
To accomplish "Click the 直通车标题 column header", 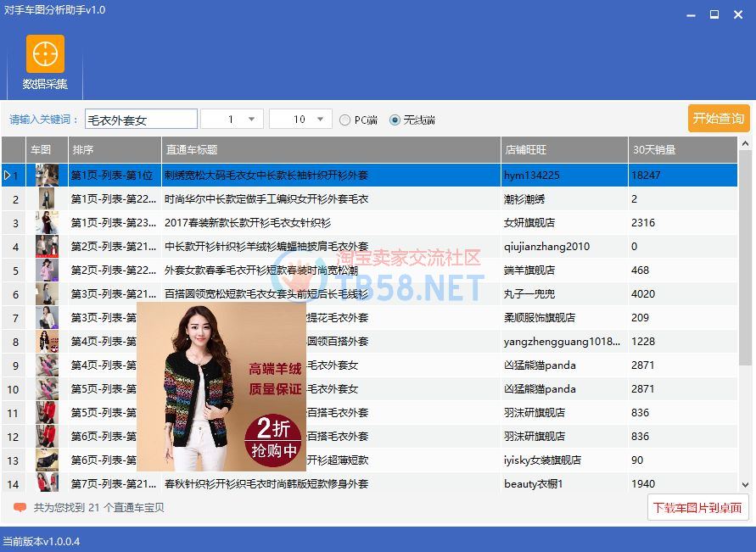I will pos(331,150).
